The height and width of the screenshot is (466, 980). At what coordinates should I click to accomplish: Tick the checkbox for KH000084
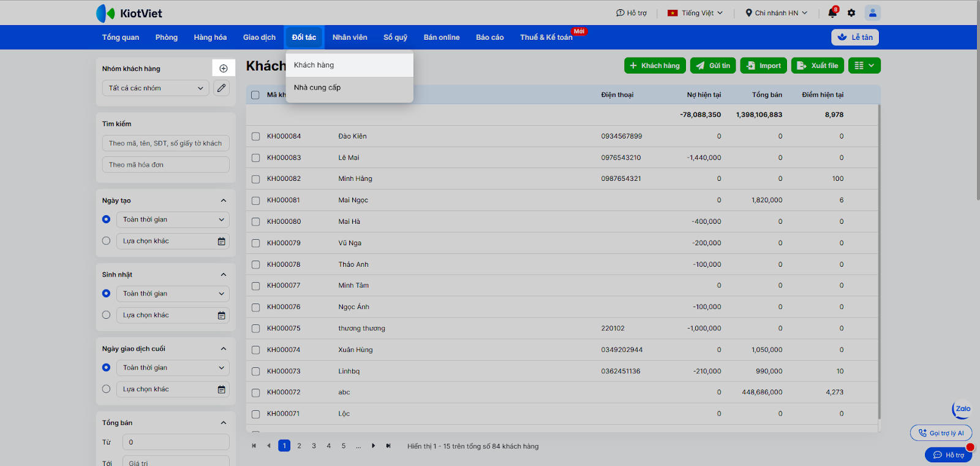click(255, 137)
